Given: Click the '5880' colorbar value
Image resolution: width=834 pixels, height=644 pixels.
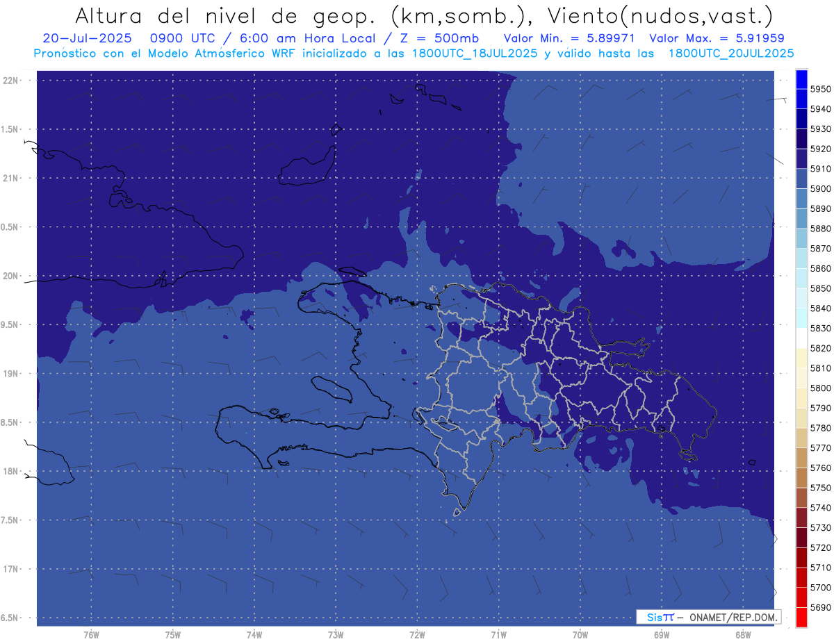Looking at the screenshot, I should click(821, 229).
